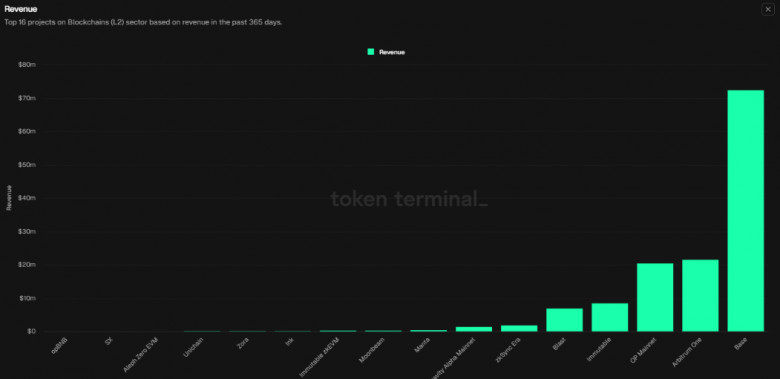Click the Moonbeam axis label
This screenshot has height=379, width=780.
pyautogui.click(x=373, y=350)
